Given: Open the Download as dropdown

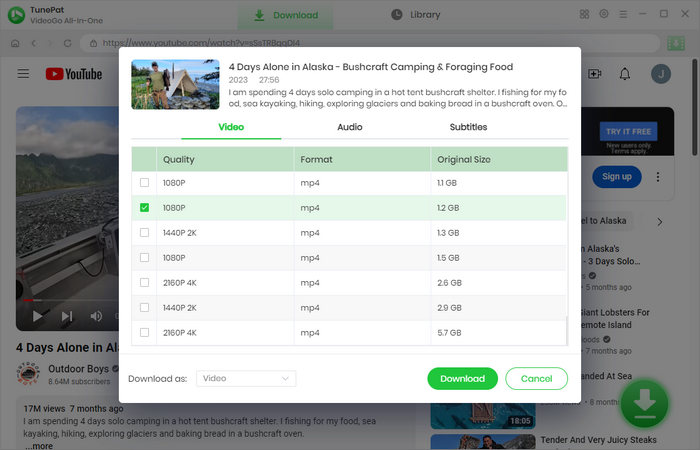Looking at the screenshot, I should [x=246, y=379].
